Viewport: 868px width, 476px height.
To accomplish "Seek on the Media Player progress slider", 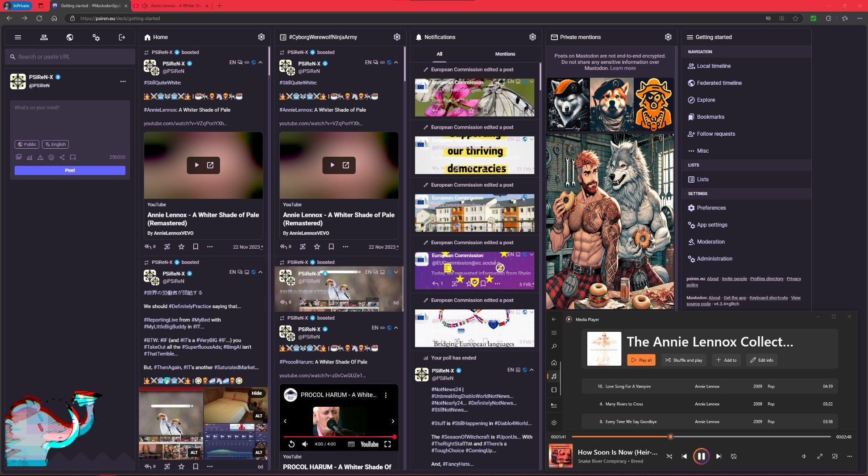I will tap(701, 437).
